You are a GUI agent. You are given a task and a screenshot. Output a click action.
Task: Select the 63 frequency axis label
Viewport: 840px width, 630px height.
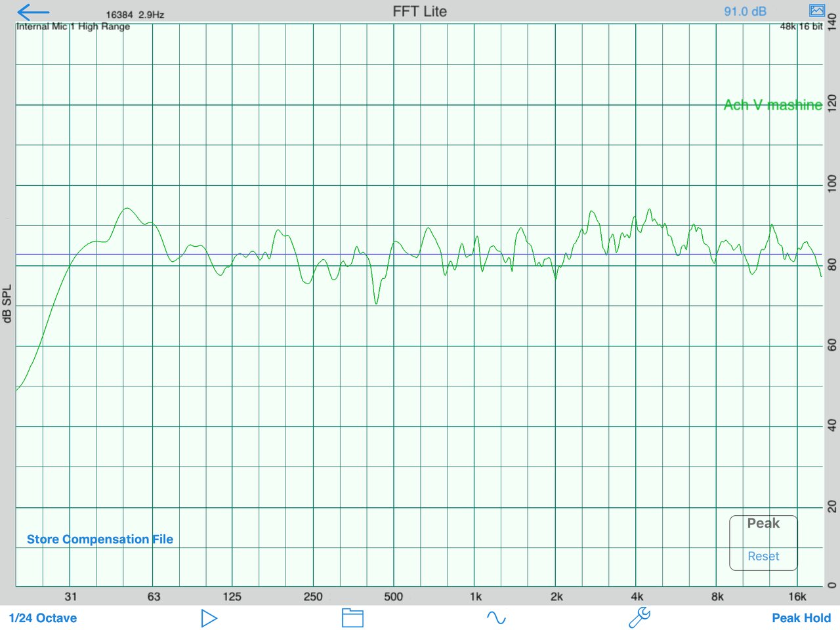click(154, 597)
